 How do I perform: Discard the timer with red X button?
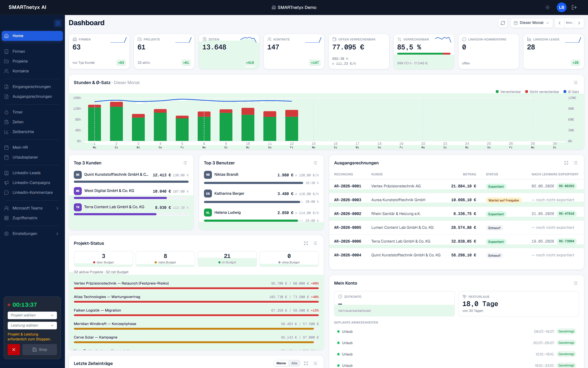[x=14, y=349]
